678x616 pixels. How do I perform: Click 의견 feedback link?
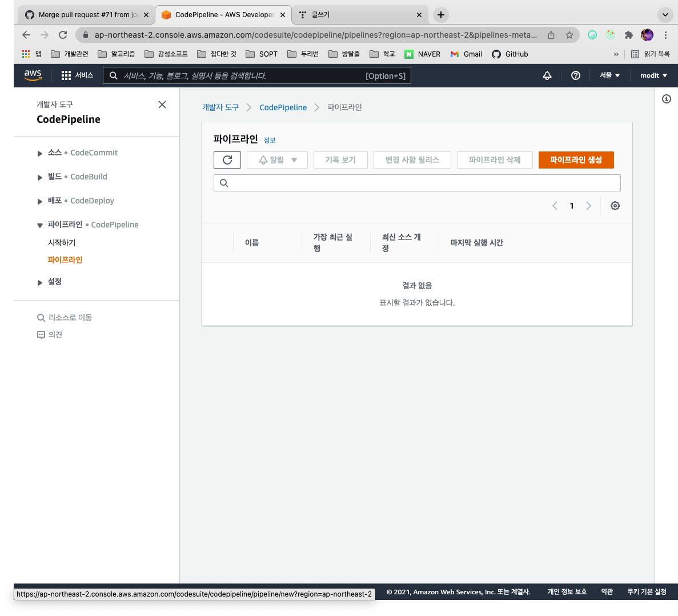point(50,335)
